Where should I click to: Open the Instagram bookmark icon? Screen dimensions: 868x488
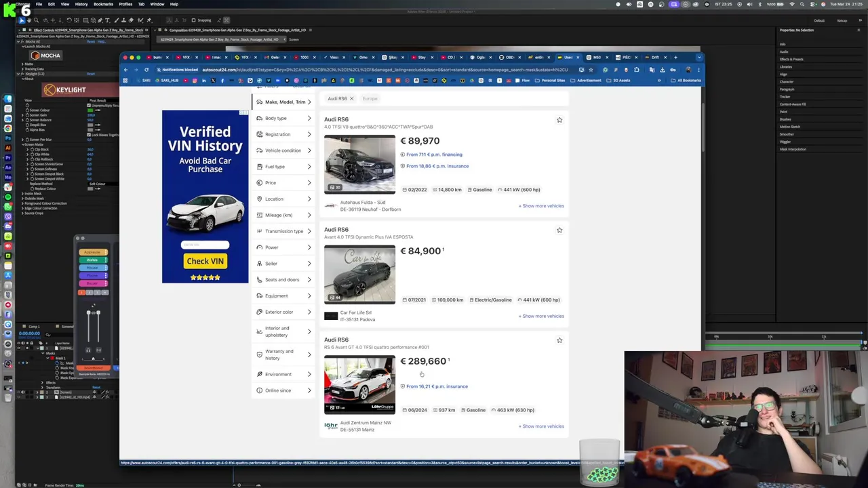tap(195, 81)
